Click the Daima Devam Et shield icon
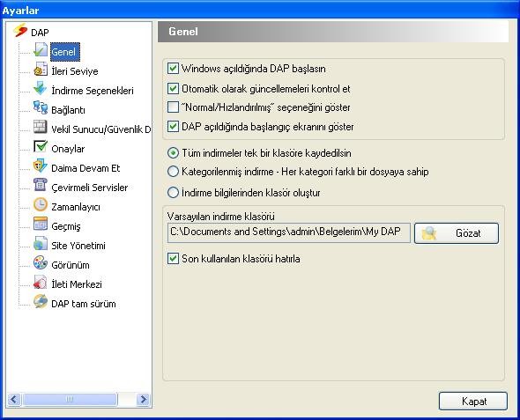 (x=41, y=166)
